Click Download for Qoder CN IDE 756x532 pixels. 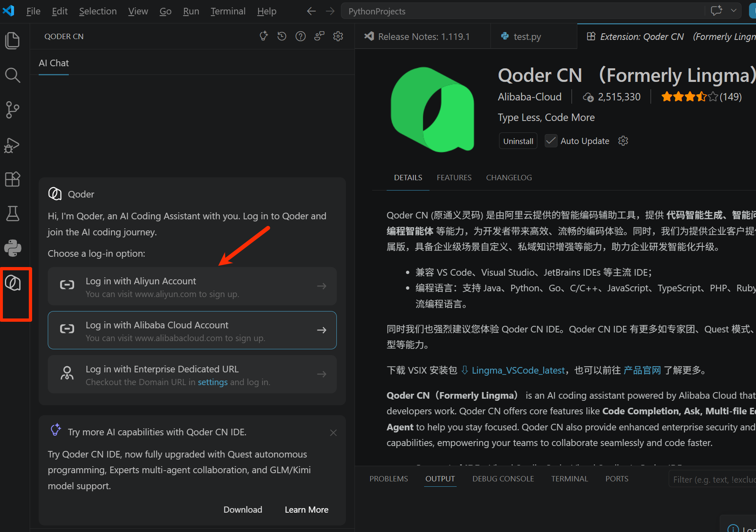click(243, 510)
